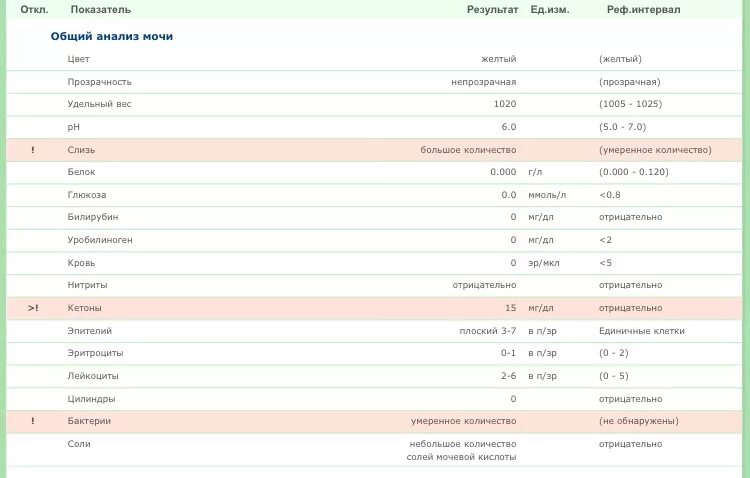The height and width of the screenshot is (478, 750).
Task: Select the 'Показатель' column header
Action: [x=100, y=10]
